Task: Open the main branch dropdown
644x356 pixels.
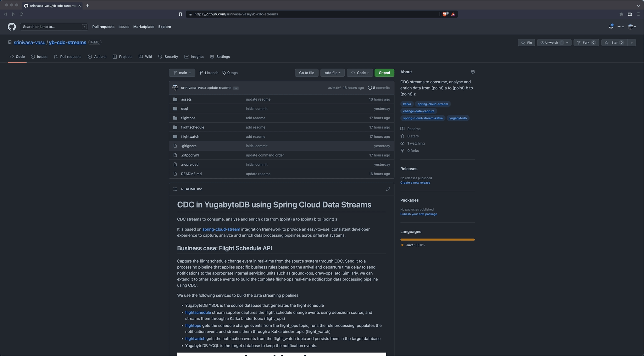Action: [x=182, y=73]
